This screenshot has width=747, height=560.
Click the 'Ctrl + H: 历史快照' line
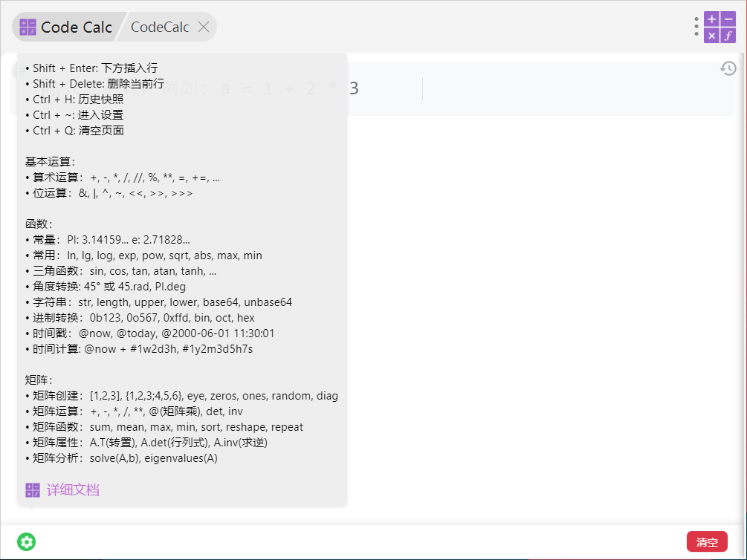[x=74, y=100]
